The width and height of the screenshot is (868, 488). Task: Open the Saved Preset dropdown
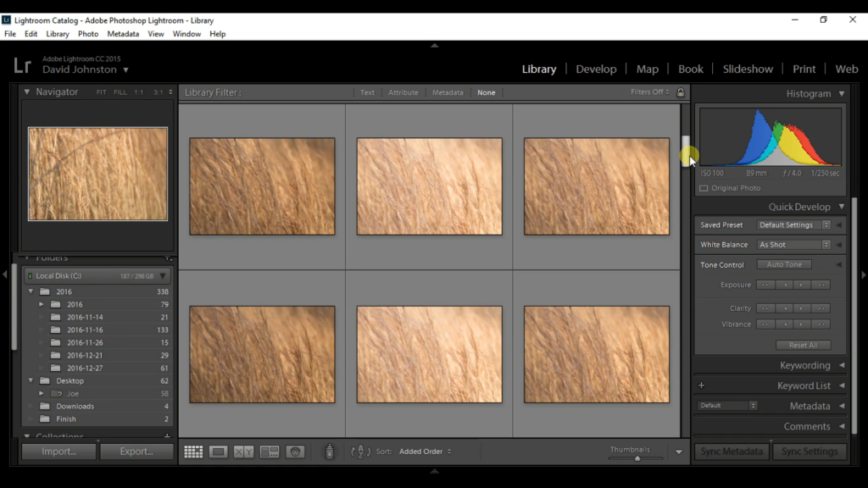793,225
